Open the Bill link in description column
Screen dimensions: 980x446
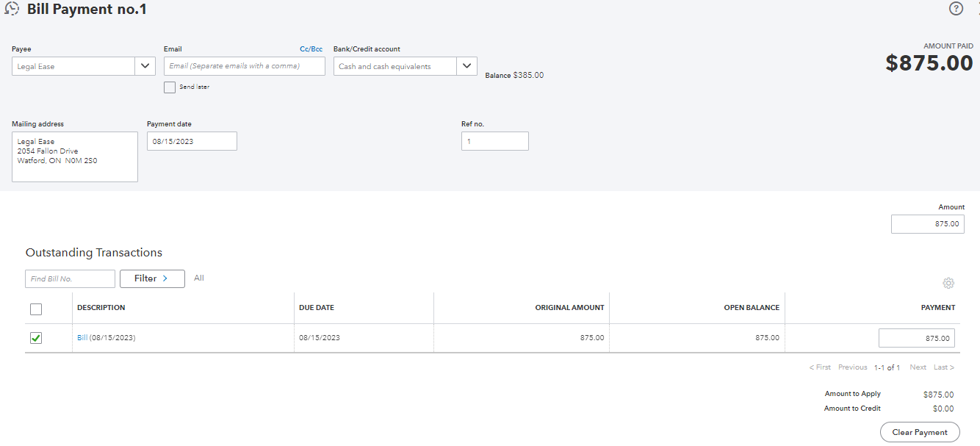[82, 338]
